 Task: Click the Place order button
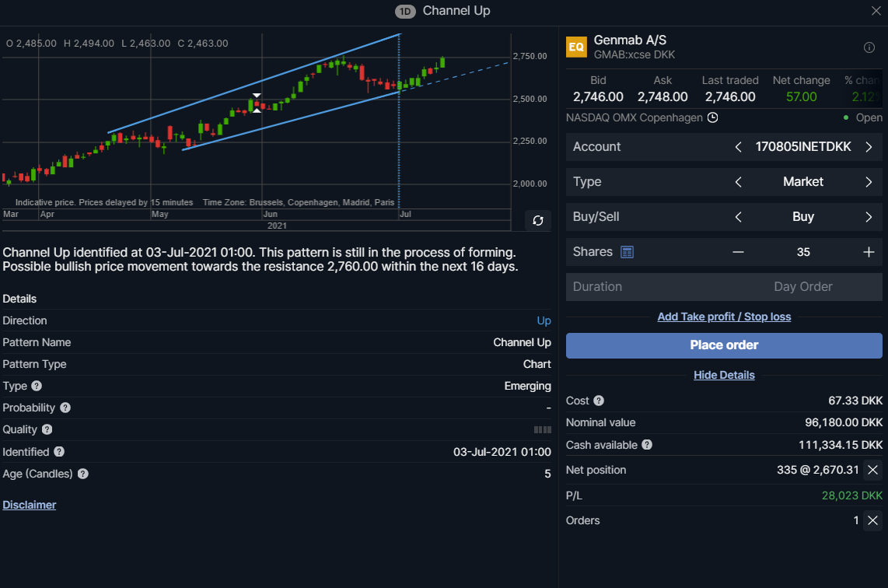(724, 345)
